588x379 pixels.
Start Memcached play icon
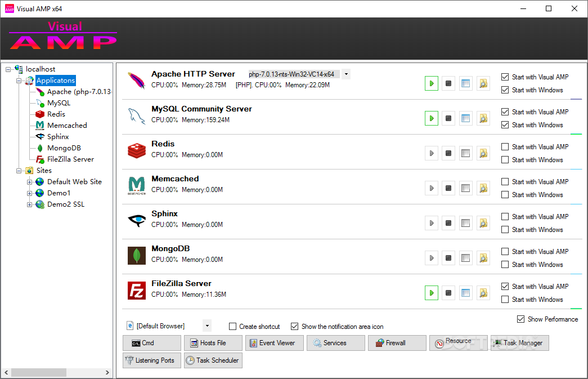(431, 188)
